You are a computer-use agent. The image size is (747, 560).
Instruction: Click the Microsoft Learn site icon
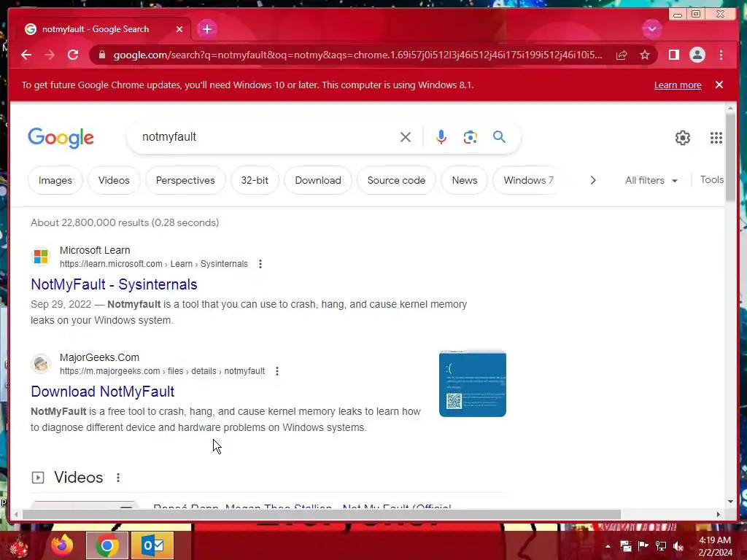[x=41, y=257]
